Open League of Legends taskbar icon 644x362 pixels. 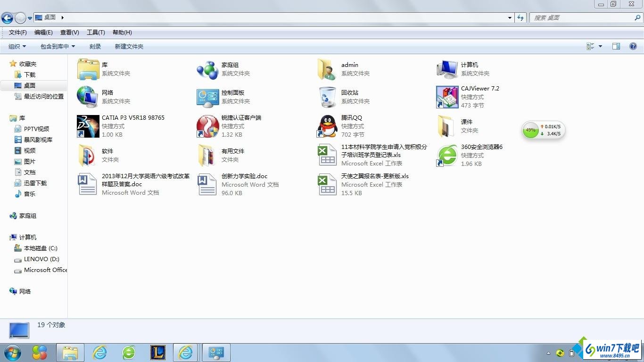[157, 352]
